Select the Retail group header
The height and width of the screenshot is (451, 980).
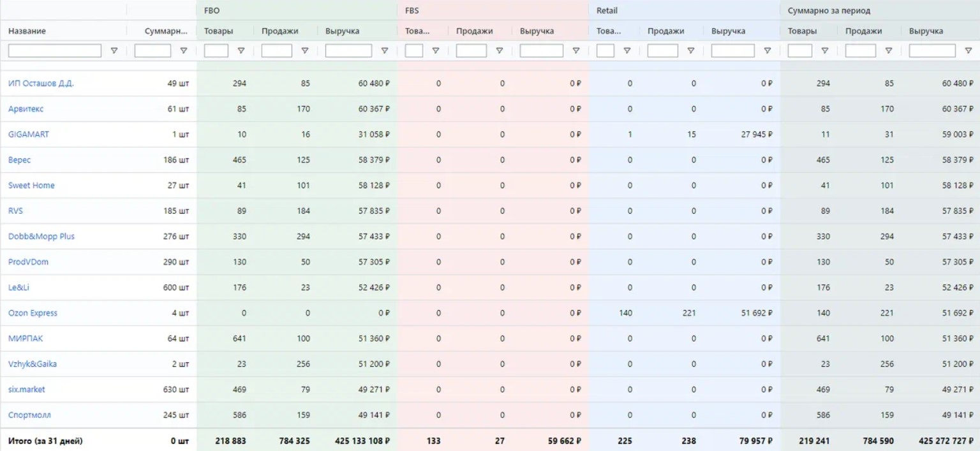pos(607,11)
